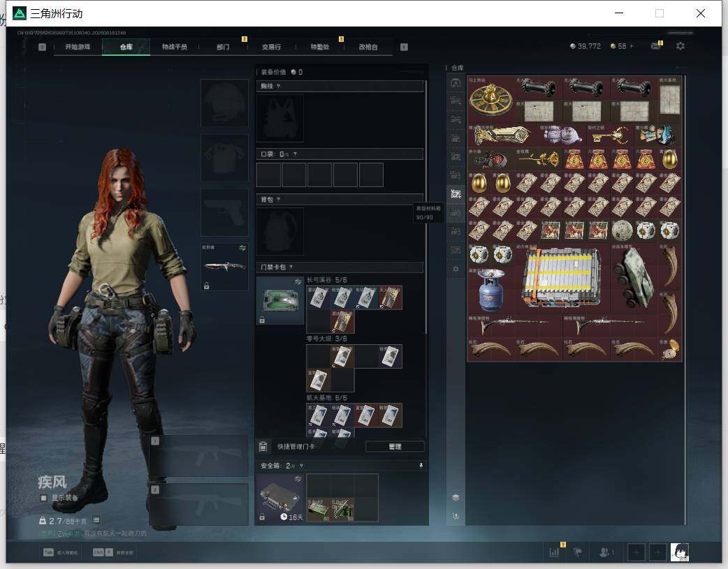Select the second ammo item in safe box
Screen dimensions: 728x569
(342, 510)
